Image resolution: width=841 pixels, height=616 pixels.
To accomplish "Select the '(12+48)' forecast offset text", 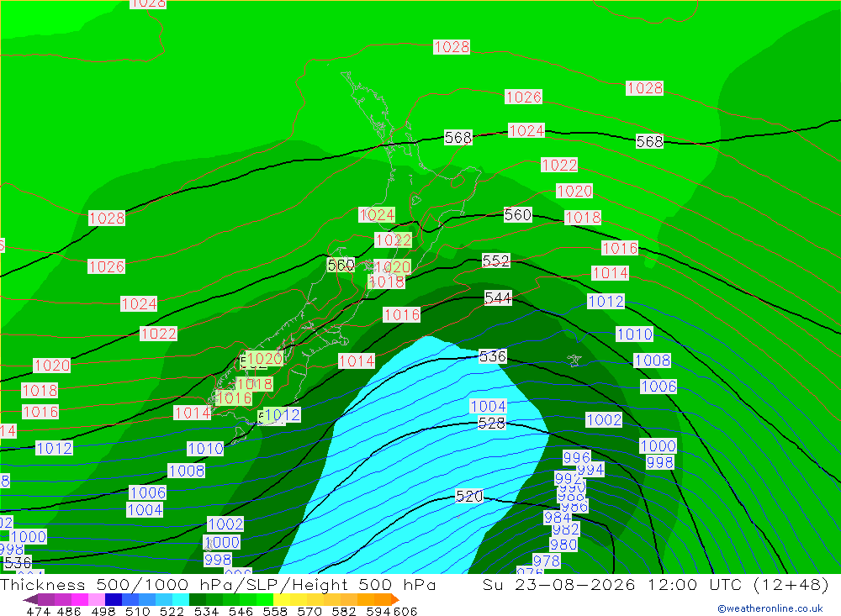I will (791, 584).
